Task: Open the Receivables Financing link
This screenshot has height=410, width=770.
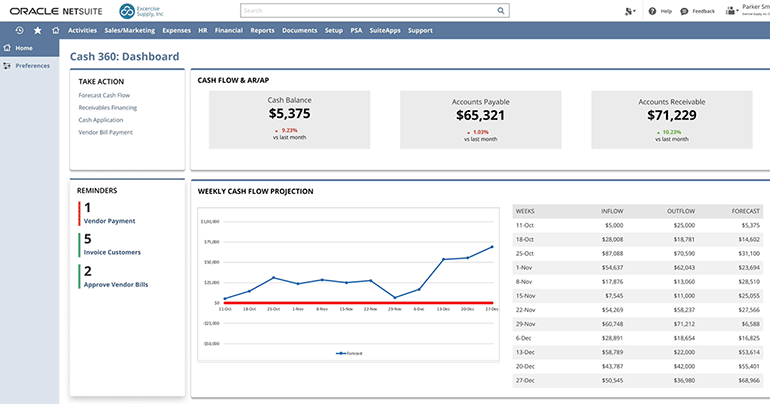Action: (x=107, y=107)
